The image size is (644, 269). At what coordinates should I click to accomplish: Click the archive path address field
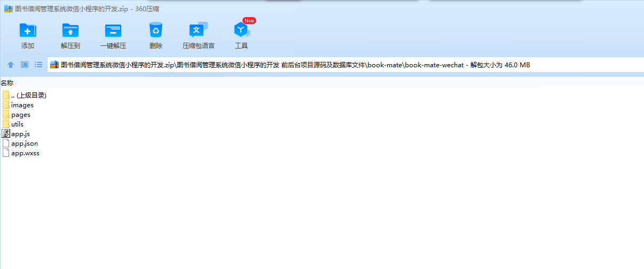345,65
